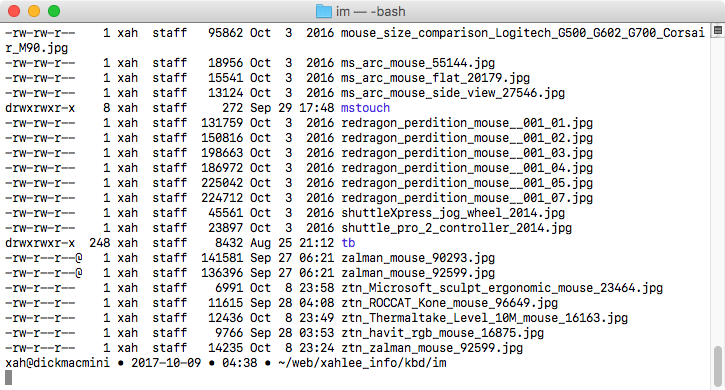Click on ztn_ROCCAT_Kone_mouse_96649.jpg filename
The width and height of the screenshot is (725, 390).
[449, 303]
